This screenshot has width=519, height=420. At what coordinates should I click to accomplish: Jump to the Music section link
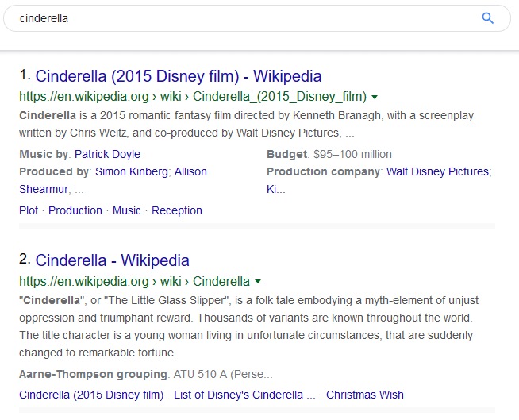tap(126, 210)
